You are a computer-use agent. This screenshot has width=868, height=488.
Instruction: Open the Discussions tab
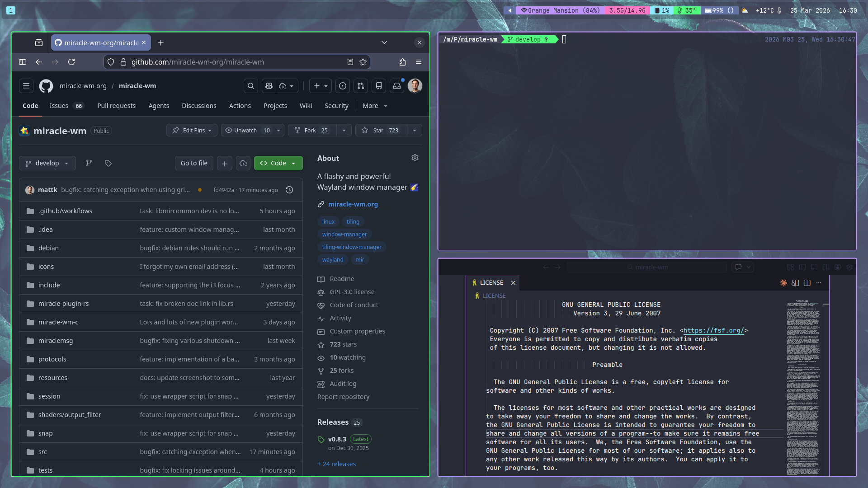199,106
